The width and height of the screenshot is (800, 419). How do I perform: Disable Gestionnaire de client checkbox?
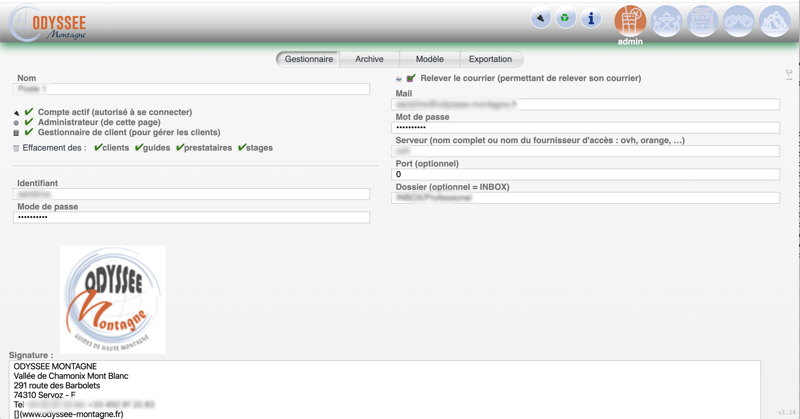(29, 132)
